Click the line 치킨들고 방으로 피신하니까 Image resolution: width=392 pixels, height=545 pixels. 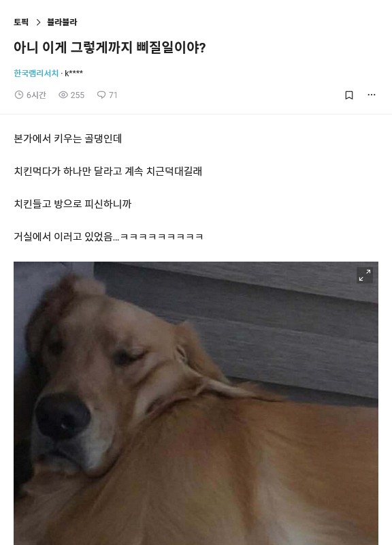tap(73, 204)
